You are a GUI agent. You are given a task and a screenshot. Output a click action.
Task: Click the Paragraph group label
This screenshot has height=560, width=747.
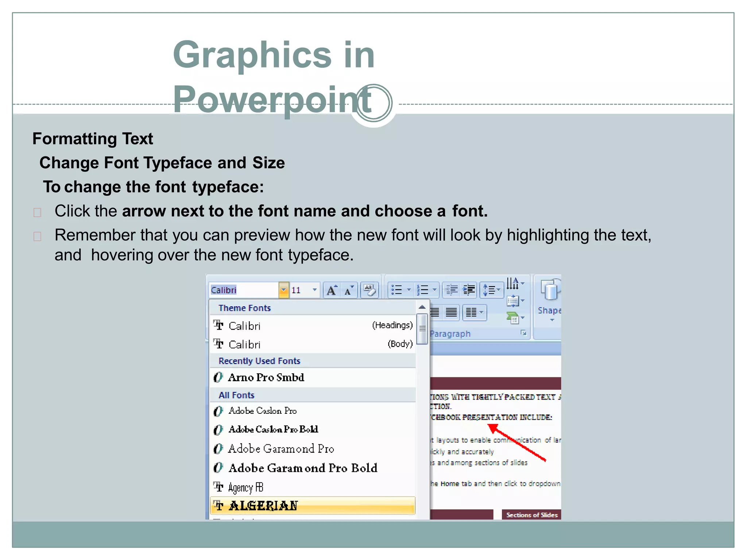tap(450, 334)
